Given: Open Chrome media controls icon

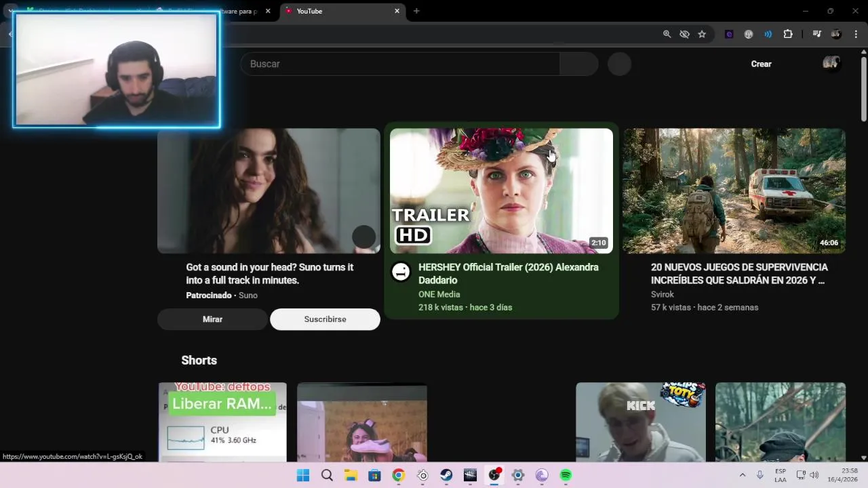Looking at the screenshot, I should (x=816, y=34).
